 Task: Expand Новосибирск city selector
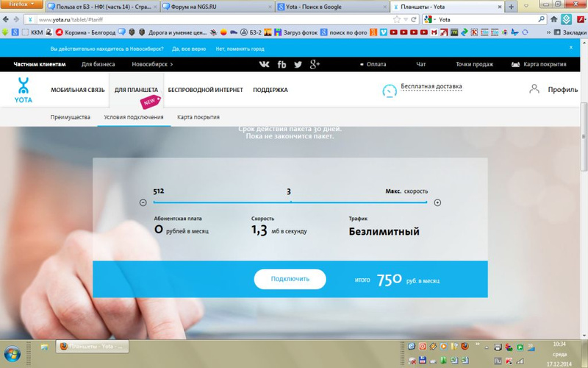click(x=152, y=64)
